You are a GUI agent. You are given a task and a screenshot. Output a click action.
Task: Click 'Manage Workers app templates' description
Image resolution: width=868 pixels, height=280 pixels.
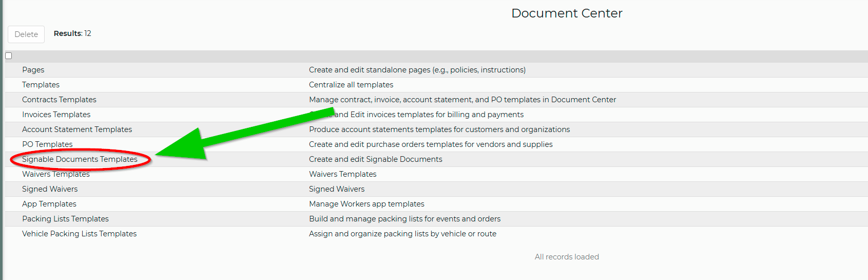pyautogui.click(x=367, y=204)
